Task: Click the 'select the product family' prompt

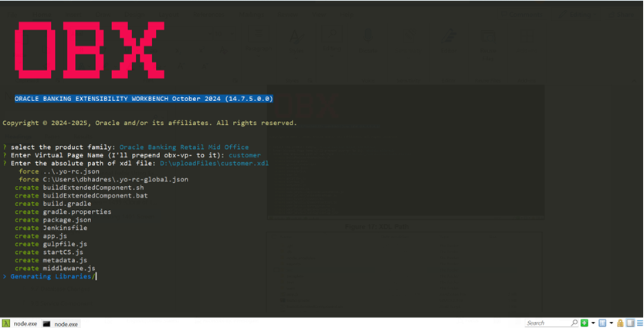Action: coord(63,147)
